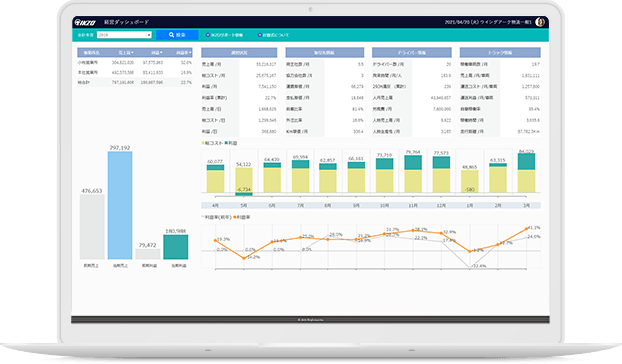Click the gray 476,653 previous sales bar
The image size is (622, 364).
pyautogui.click(x=92, y=227)
